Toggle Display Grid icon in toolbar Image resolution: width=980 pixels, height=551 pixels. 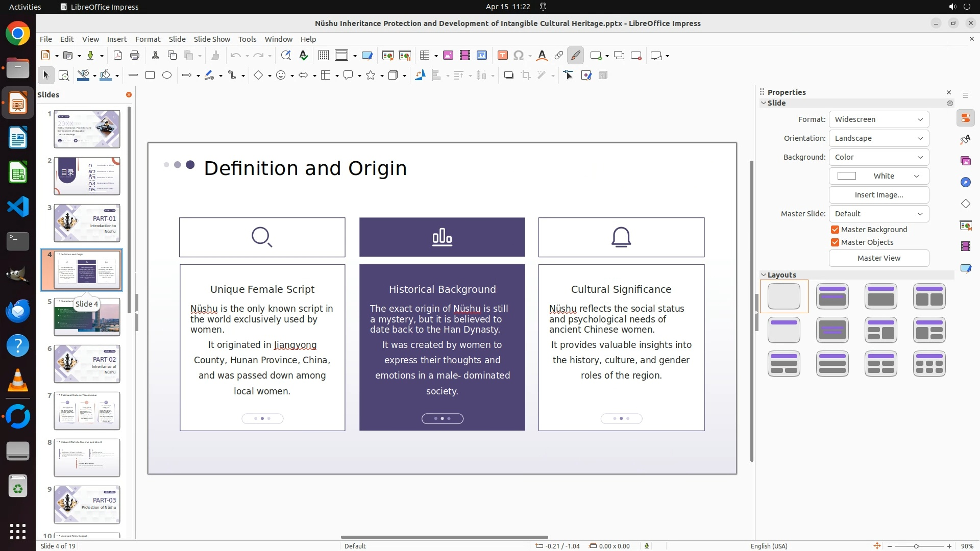pos(323,56)
